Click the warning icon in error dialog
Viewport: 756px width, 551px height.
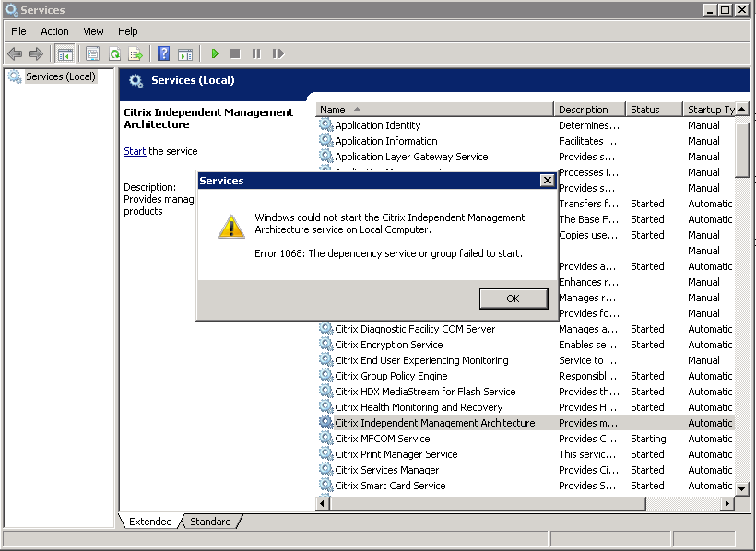click(x=231, y=227)
